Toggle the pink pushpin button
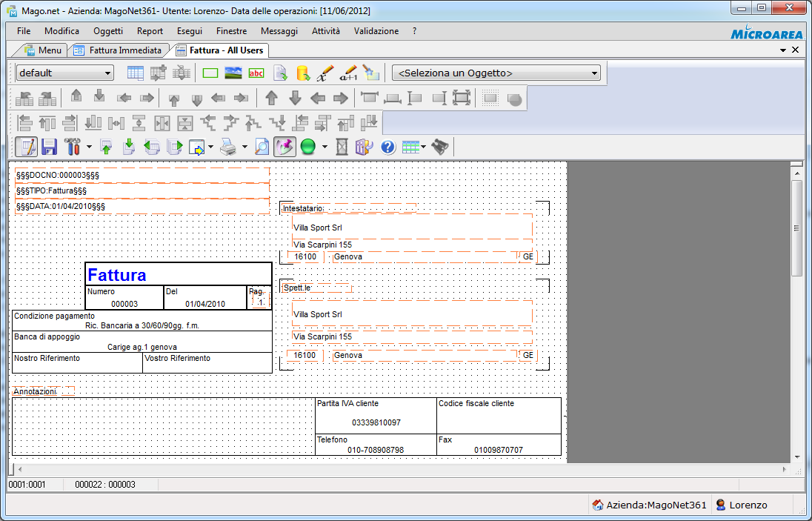The image size is (812, 521). tap(284, 147)
